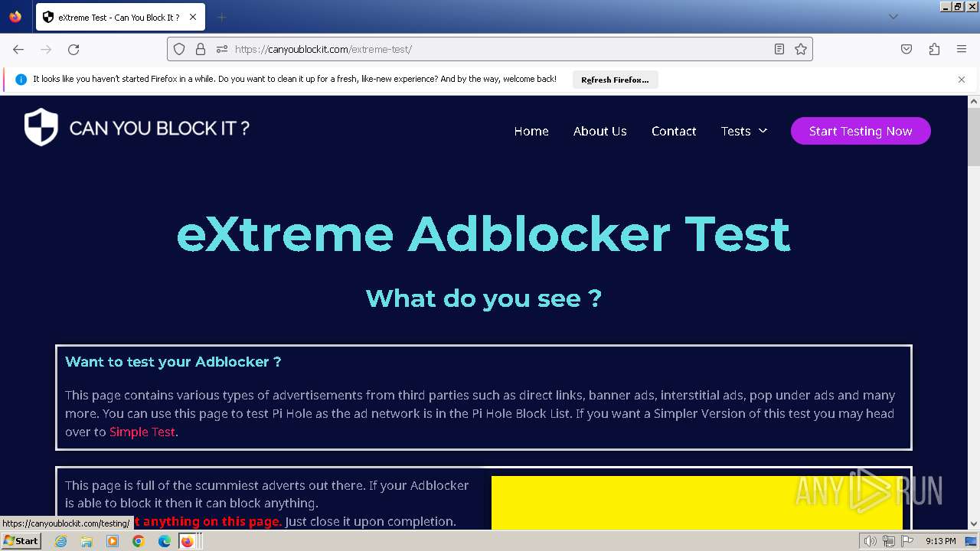Viewport: 980px width, 551px height.
Task: Select the Firefox taskbar button
Action: pos(188,541)
